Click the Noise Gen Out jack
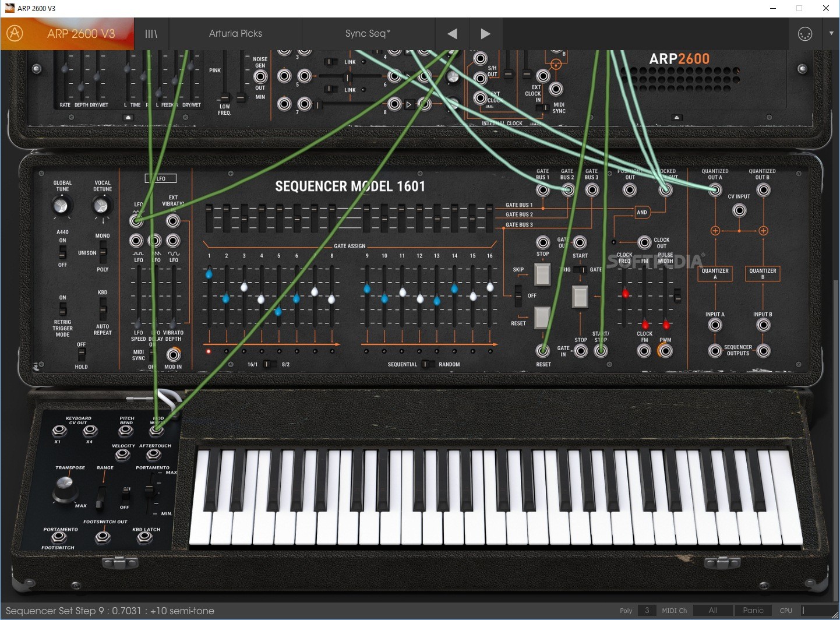 (x=260, y=76)
